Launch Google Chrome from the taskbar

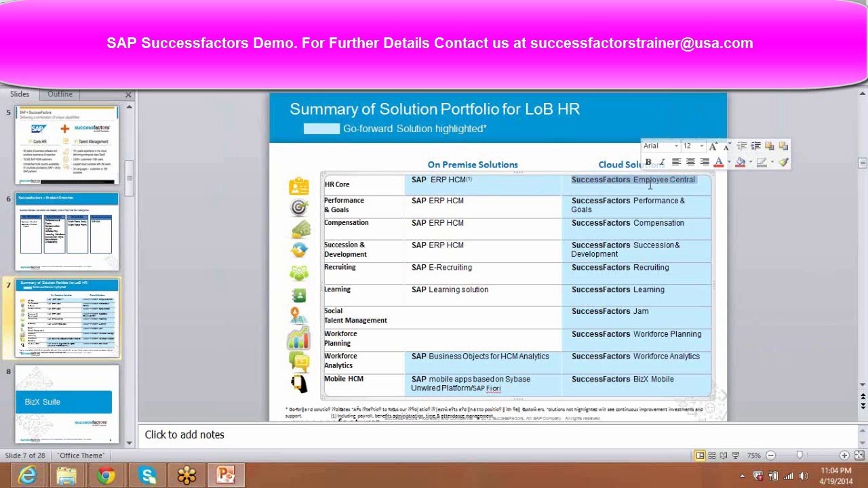(106, 476)
